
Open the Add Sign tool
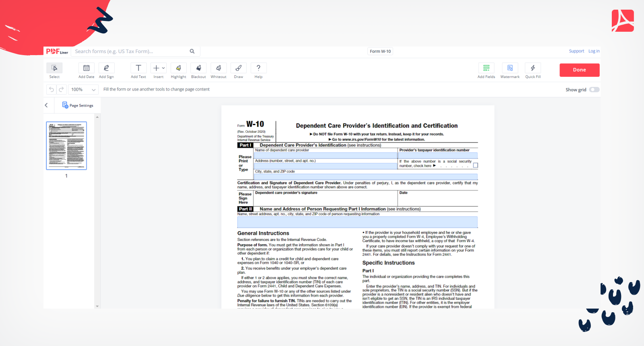[x=106, y=68]
